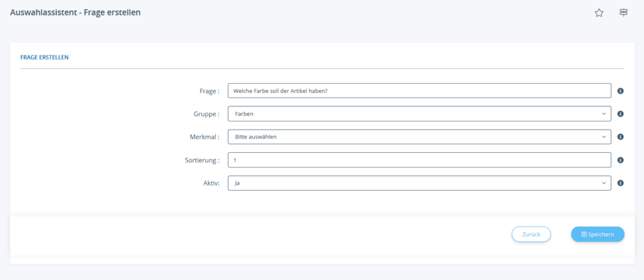Click the 'Frage :' field label

coord(209,91)
